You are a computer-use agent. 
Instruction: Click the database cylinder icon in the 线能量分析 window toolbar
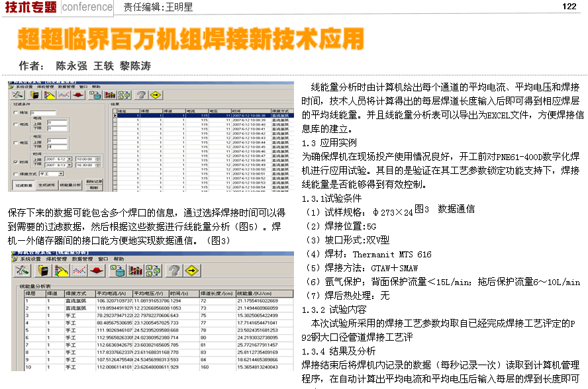[119, 271]
